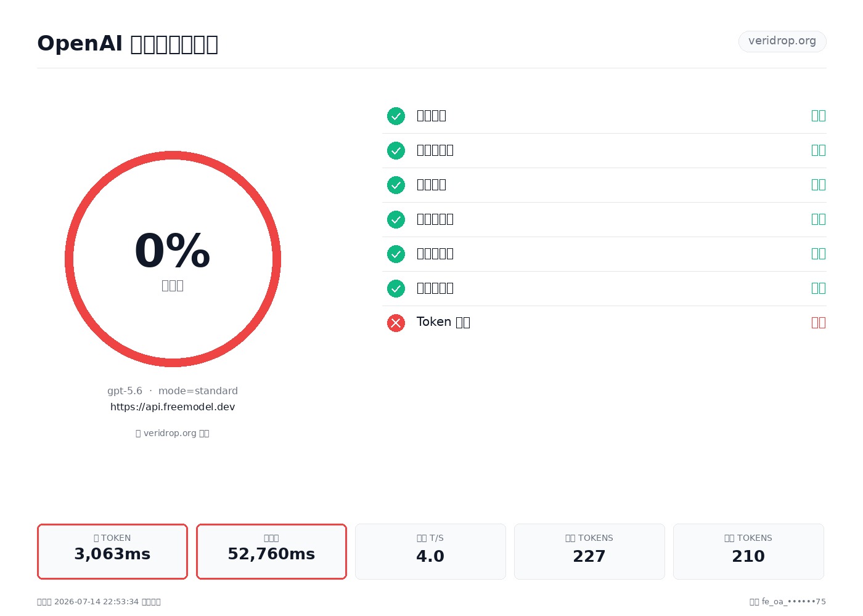
Task: Select the "3,063ms" value
Action: (112, 554)
